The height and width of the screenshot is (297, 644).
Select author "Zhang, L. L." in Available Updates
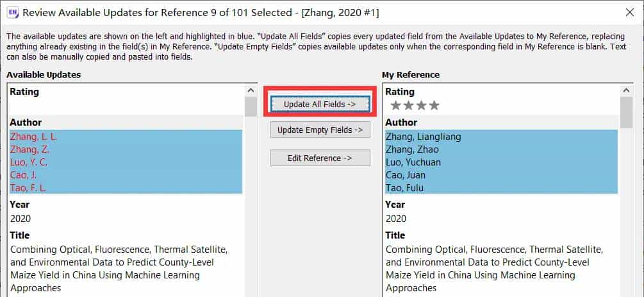pos(33,137)
